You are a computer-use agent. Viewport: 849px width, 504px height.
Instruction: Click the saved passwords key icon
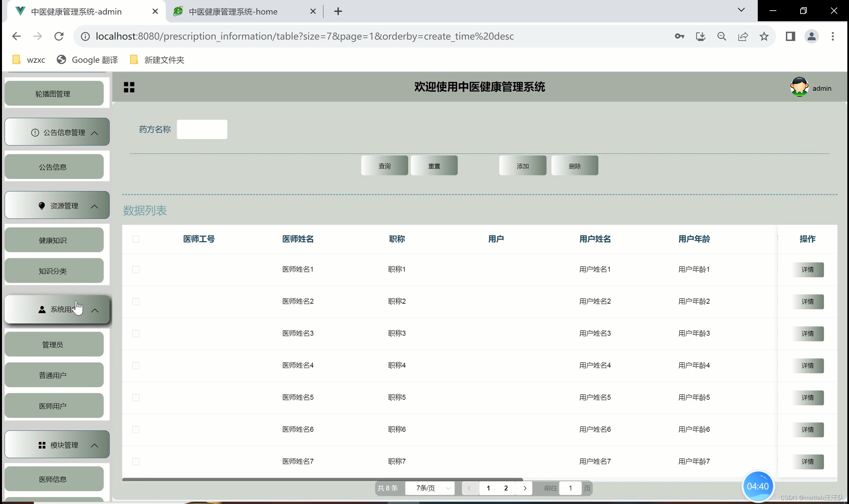679,36
